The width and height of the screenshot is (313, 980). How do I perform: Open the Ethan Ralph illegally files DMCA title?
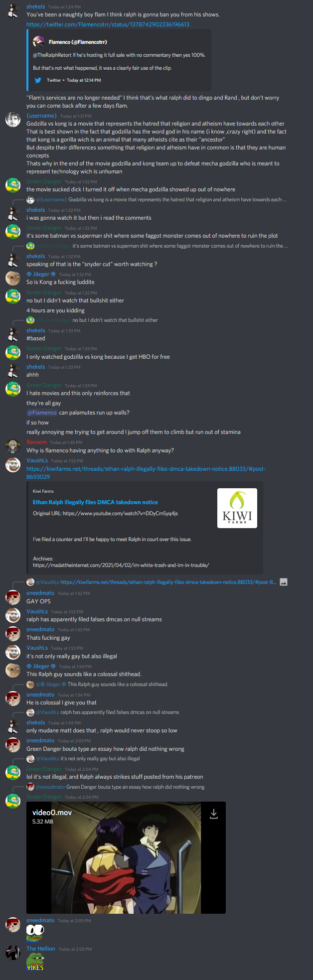(x=95, y=502)
